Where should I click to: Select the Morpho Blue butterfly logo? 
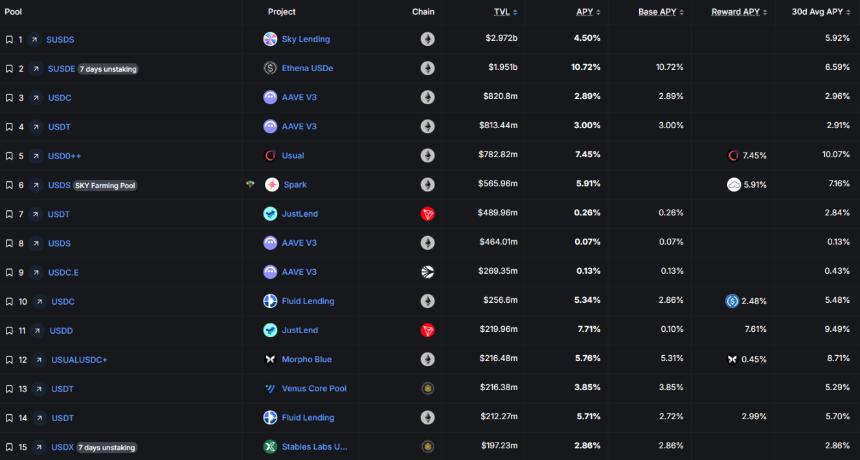click(270, 359)
